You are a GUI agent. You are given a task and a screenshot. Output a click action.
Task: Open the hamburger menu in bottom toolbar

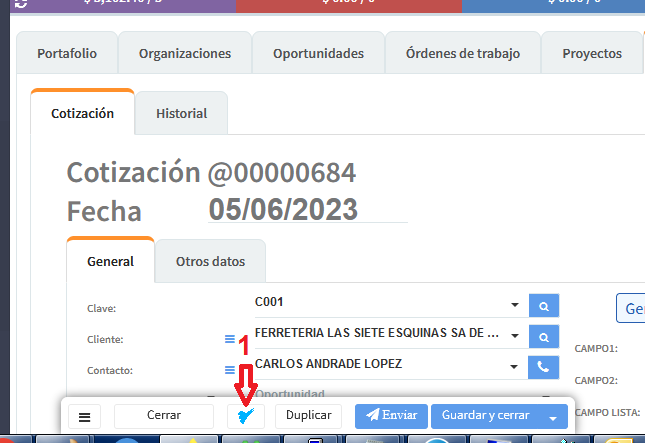(x=84, y=417)
